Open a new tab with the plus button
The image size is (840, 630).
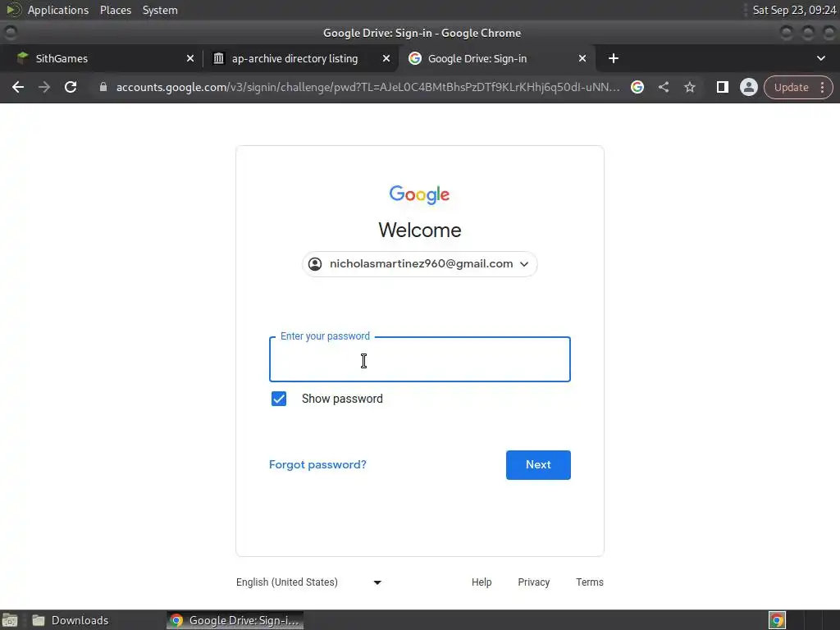(614, 58)
